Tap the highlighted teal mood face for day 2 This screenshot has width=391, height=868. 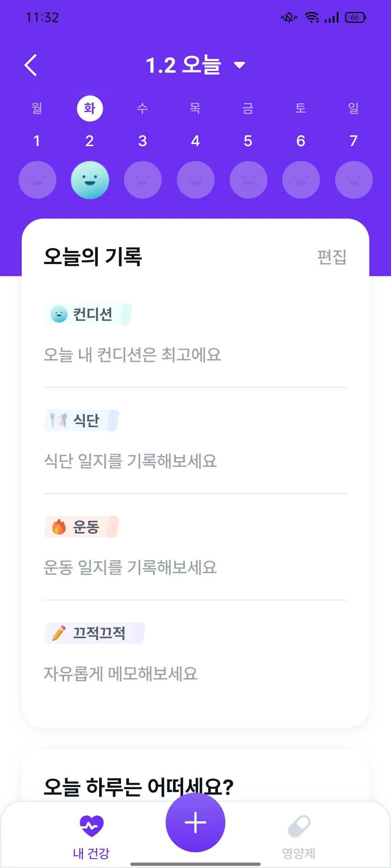90,180
